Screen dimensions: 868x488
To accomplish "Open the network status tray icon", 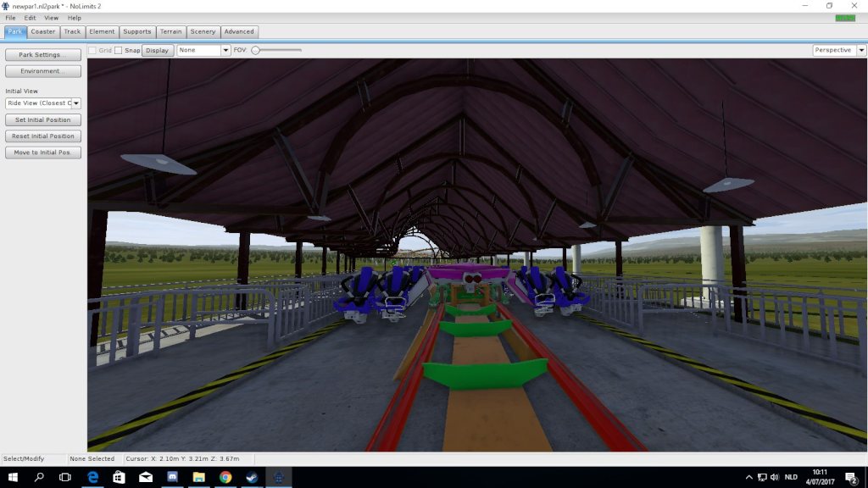I will (x=762, y=477).
